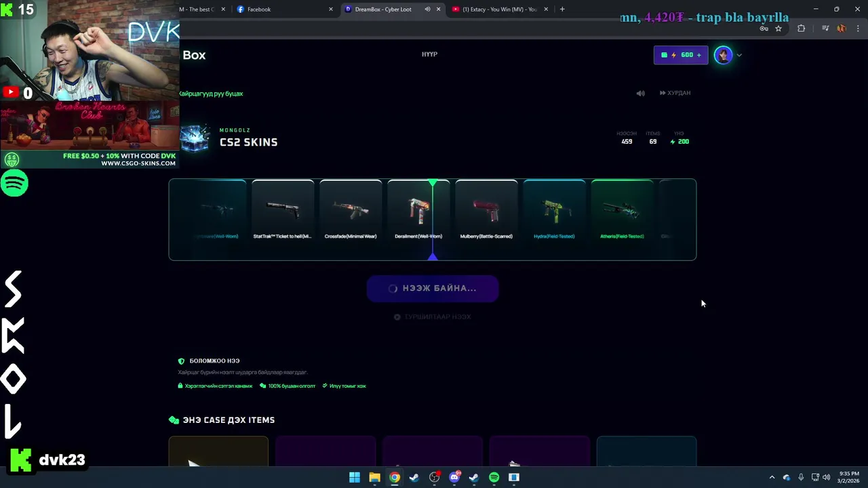This screenshot has height=488, width=868.
Task: Open the user avatar profile menu
Action: 724,55
